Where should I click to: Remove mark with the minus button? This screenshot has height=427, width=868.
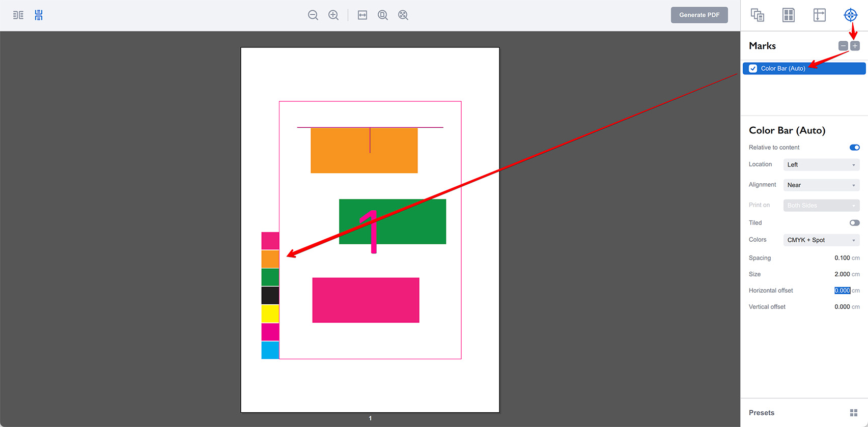844,46
